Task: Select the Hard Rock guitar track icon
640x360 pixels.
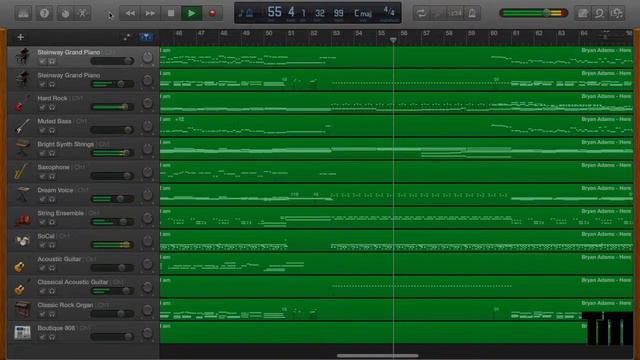Action: [22, 103]
